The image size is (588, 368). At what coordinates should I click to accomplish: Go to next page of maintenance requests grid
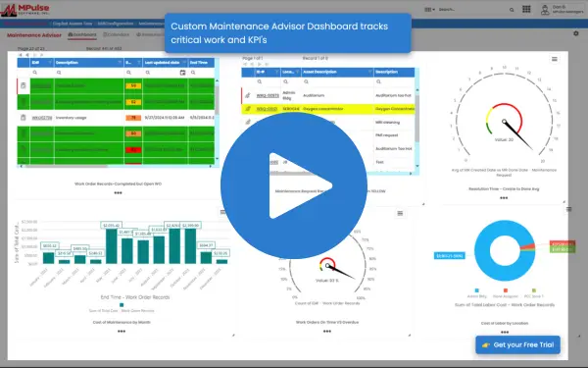pyautogui.click(x=260, y=64)
